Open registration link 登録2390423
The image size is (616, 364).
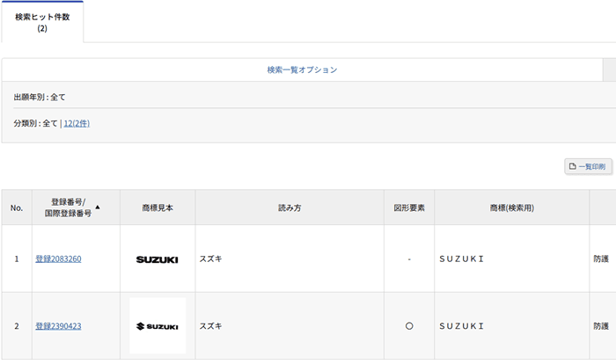(x=58, y=326)
